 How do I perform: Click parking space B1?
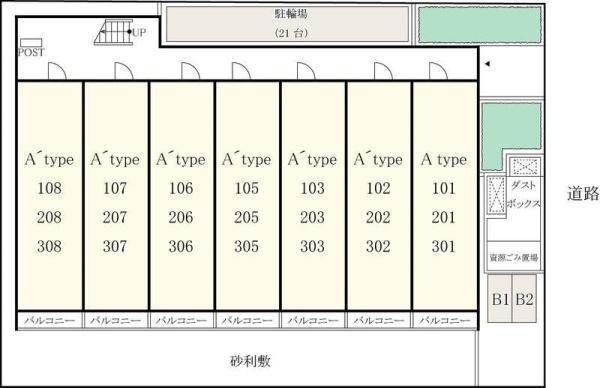(x=500, y=298)
